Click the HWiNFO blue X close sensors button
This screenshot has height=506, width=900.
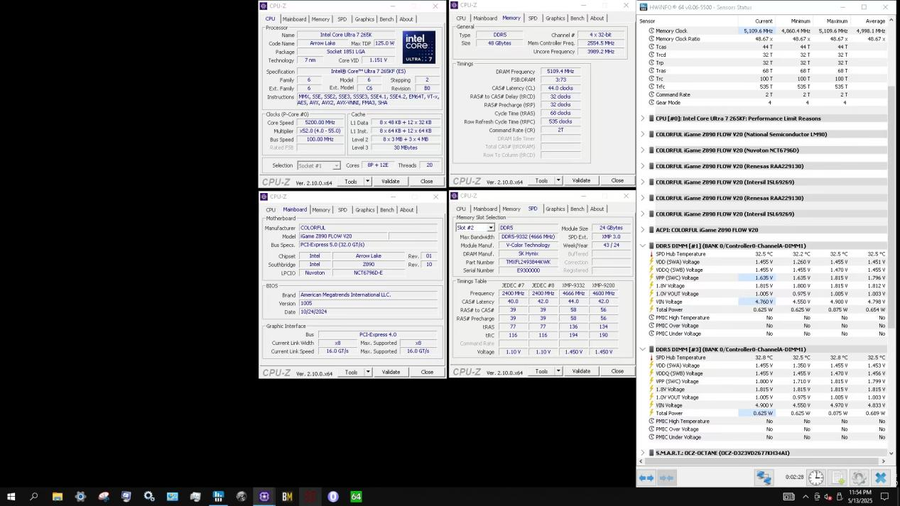tap(880, 477)
